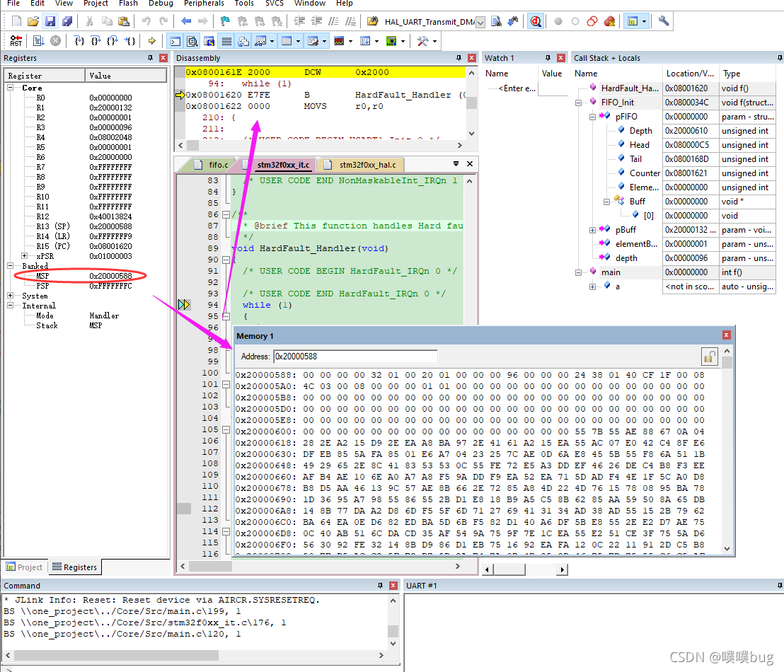
Task: Click the editor horizontal scrollbar thumb
Action: (210, 566)
